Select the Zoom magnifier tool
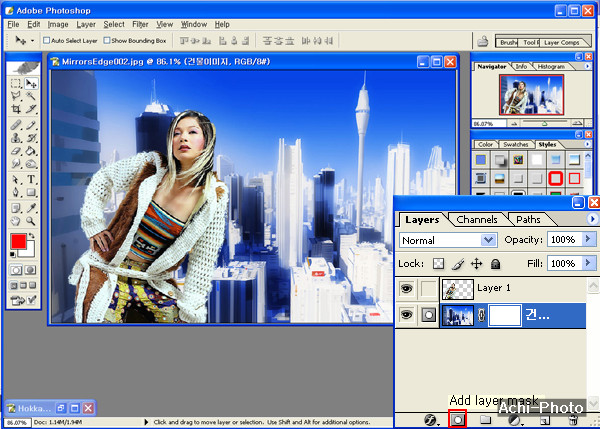The width and height of the screenshot is (600, 429). tap(30, 219)
